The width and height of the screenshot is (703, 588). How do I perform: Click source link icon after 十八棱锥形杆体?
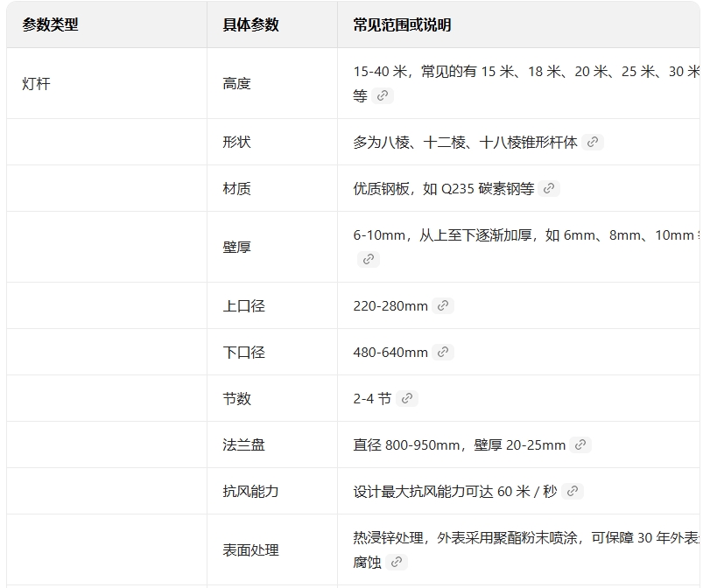594,142
